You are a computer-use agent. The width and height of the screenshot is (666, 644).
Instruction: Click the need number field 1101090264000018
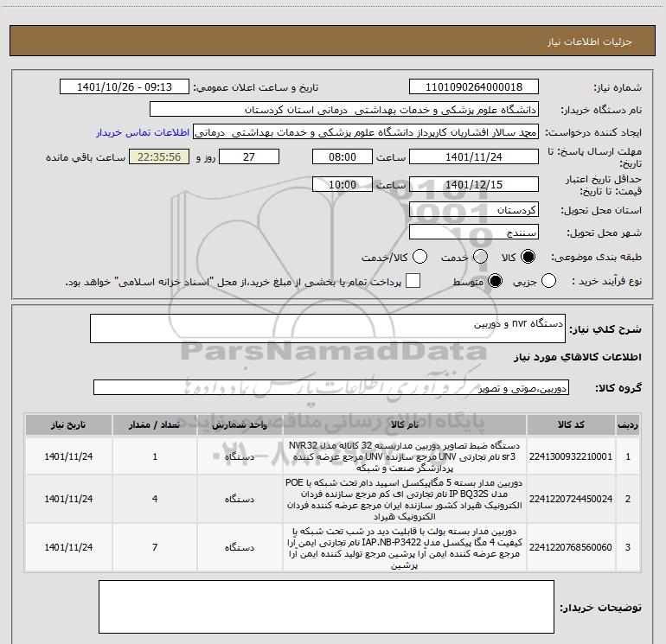[474, 87]
